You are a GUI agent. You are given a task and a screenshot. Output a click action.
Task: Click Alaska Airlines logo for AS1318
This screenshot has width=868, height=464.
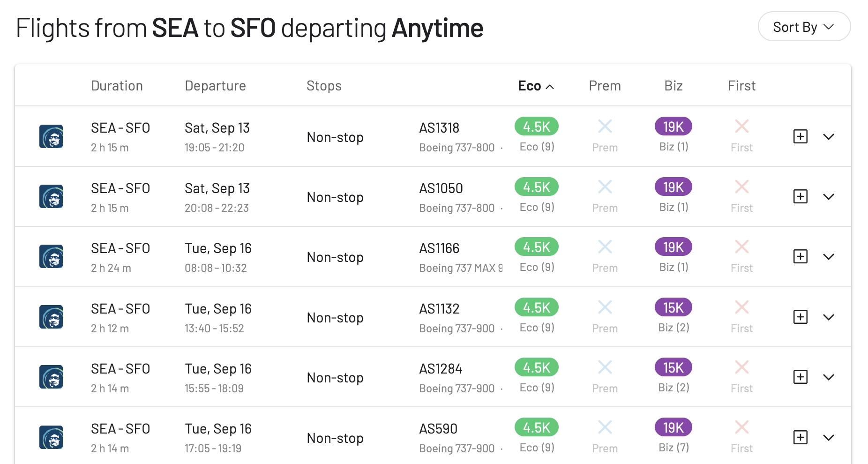tap(51, 136)
